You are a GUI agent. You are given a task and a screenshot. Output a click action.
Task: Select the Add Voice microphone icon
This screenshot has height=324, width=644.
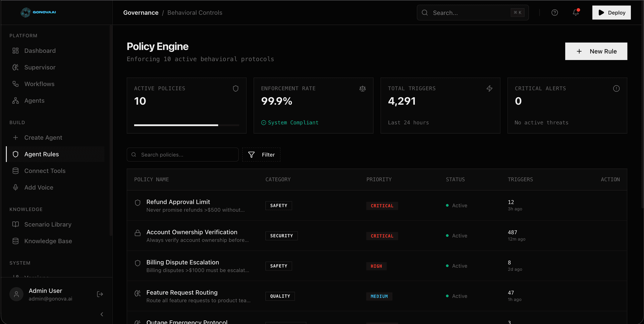click(x=15, y=187)
